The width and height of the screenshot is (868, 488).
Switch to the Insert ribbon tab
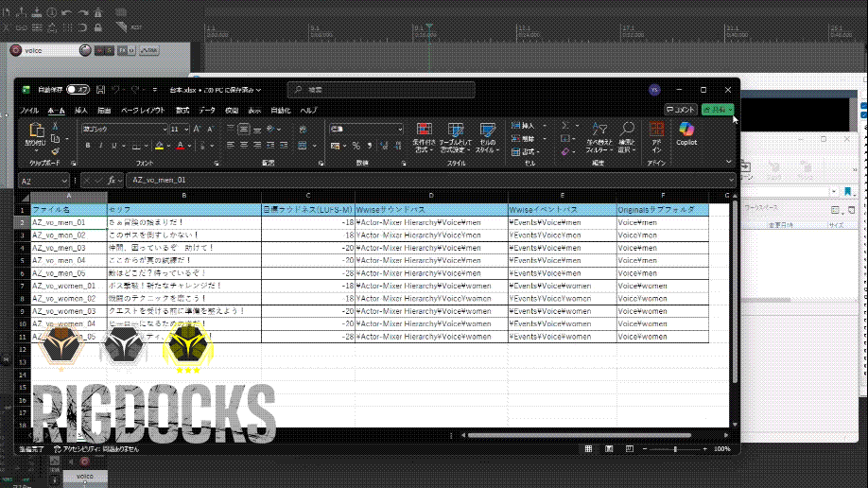point(80,111)
